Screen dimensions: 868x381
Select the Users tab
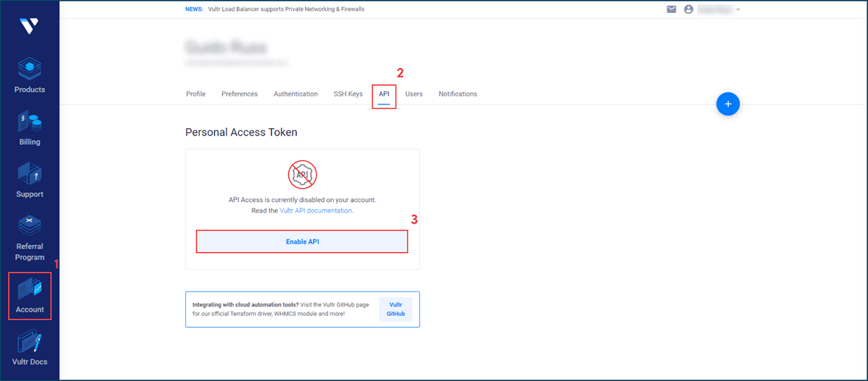click(x=414, y=94)
